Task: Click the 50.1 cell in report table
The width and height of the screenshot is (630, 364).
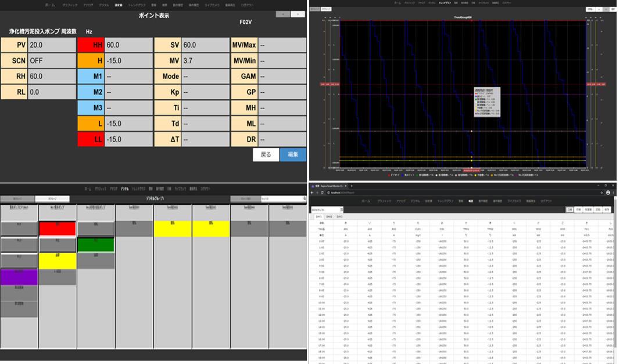Action: point(466,241)
